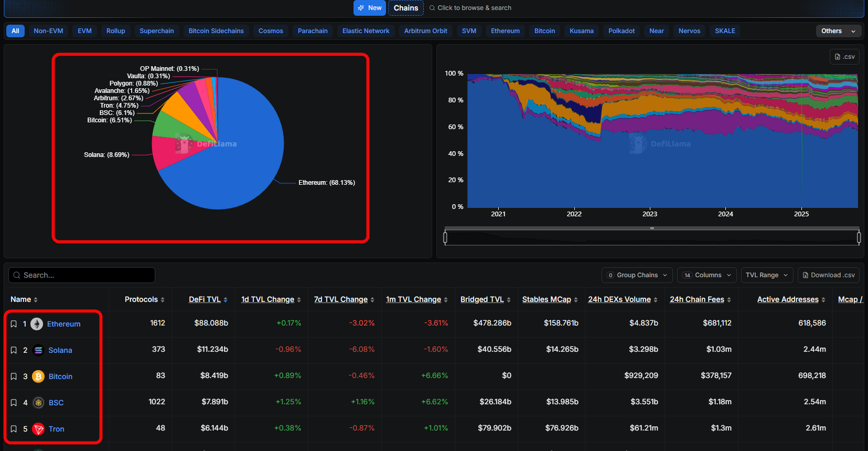Click the BSC chain logo icon

coord(38,403)
